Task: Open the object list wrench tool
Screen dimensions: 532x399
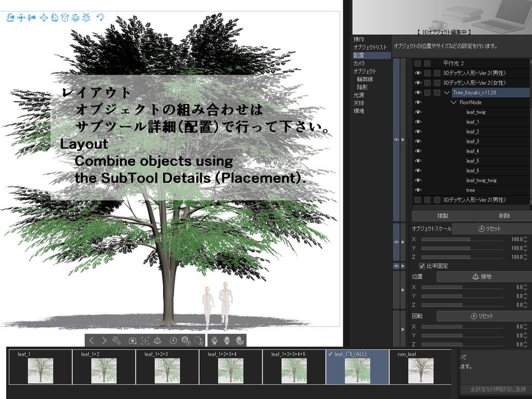Action: point(115,341)
